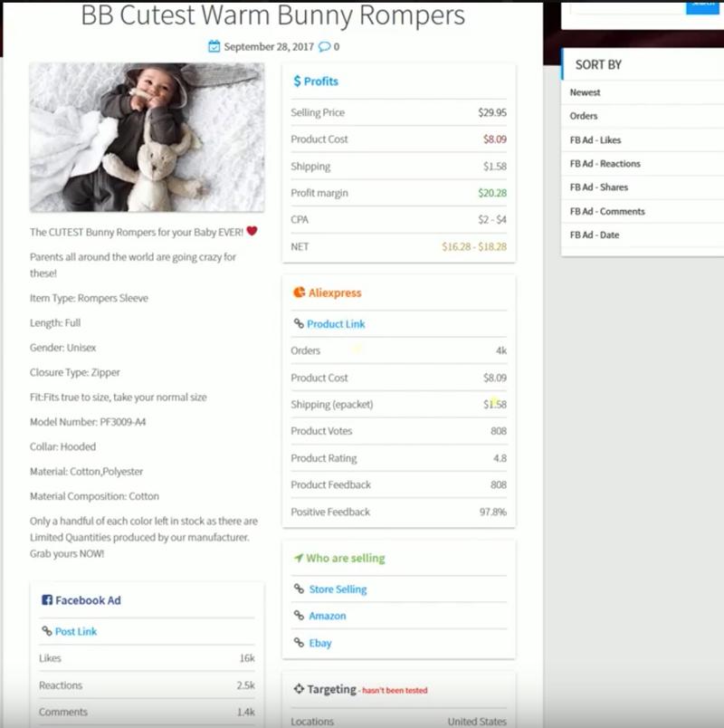Click the orange Aliexpress logo icon
This screenshot has width=724, height=728.
click(x=299, y=292)
